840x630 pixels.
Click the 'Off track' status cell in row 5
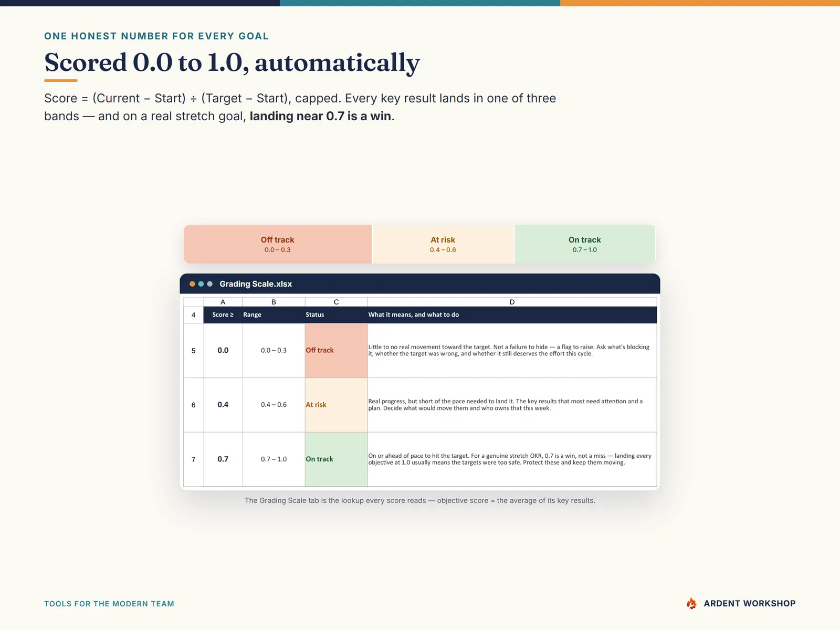click(336, 351)
